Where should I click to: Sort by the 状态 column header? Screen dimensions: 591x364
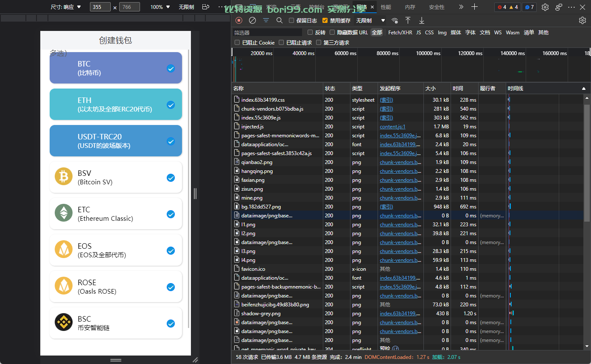pyautogui.click(x=336, y=89)
